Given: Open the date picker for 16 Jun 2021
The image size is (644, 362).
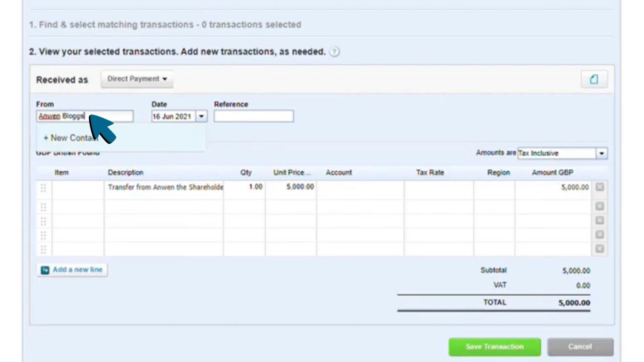Looking at the screenshot, I should (x=202, y=116).
